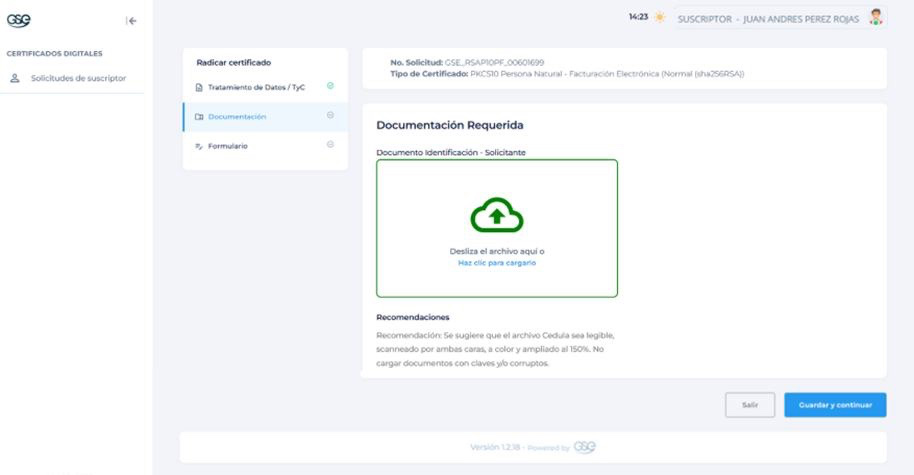The height and width of the screenshot is (475, 914).
Task: Click green check status of Tratamiento de Datos
Action: tap(330, 86)
